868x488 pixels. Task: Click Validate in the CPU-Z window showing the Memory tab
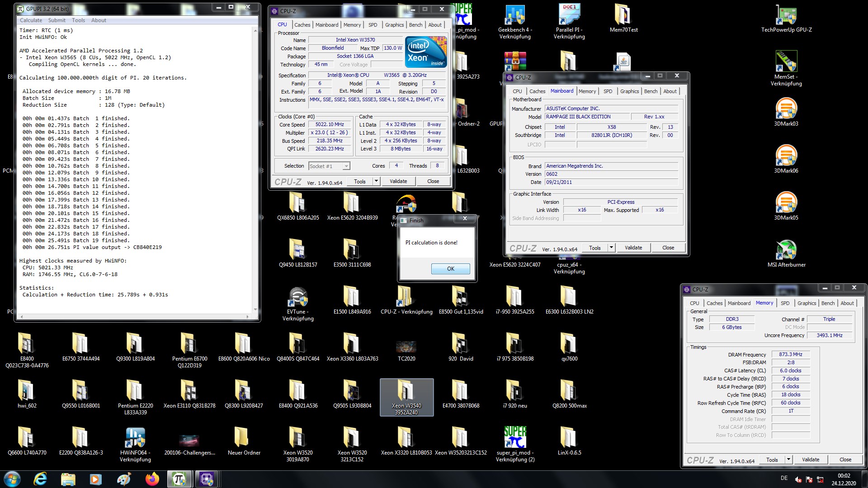click(x=810, y=460)
